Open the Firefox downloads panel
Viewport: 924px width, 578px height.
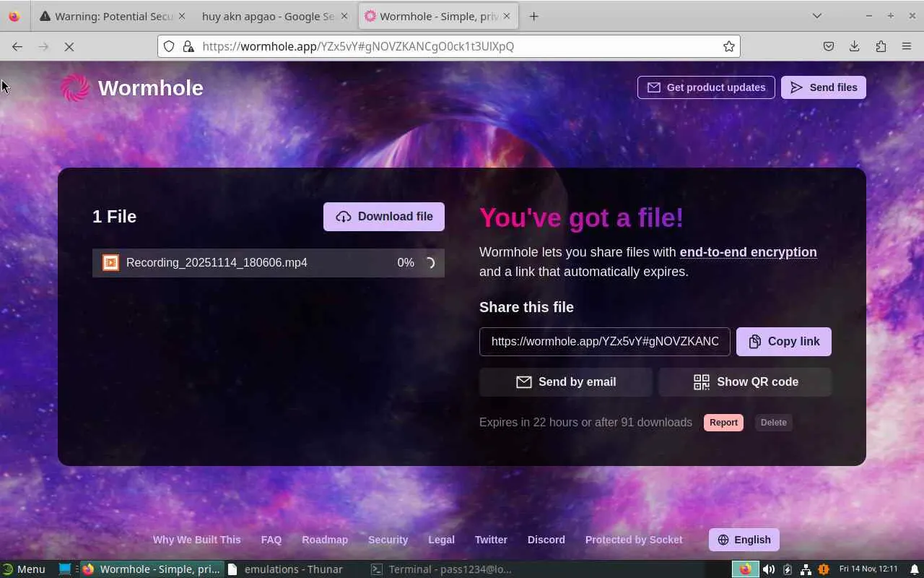pos(855,46)
